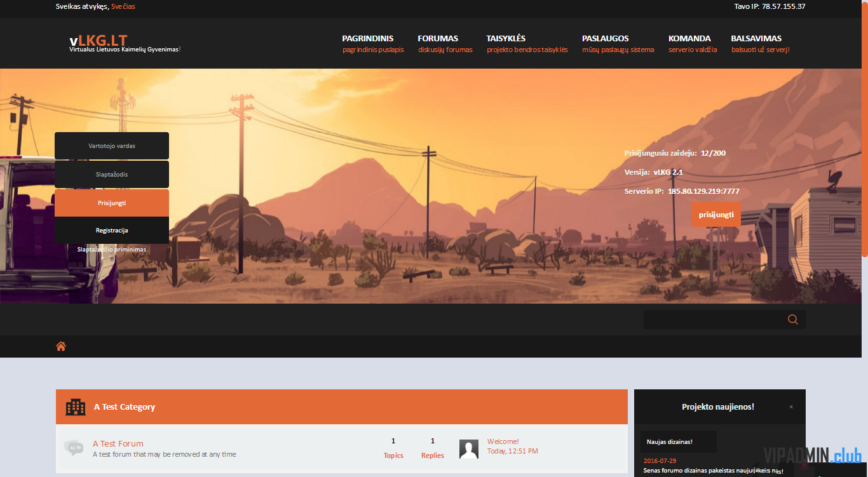Click the Registracija button
Image resolution: width=868 pixels, height=477 pixels.
point(112,231)
